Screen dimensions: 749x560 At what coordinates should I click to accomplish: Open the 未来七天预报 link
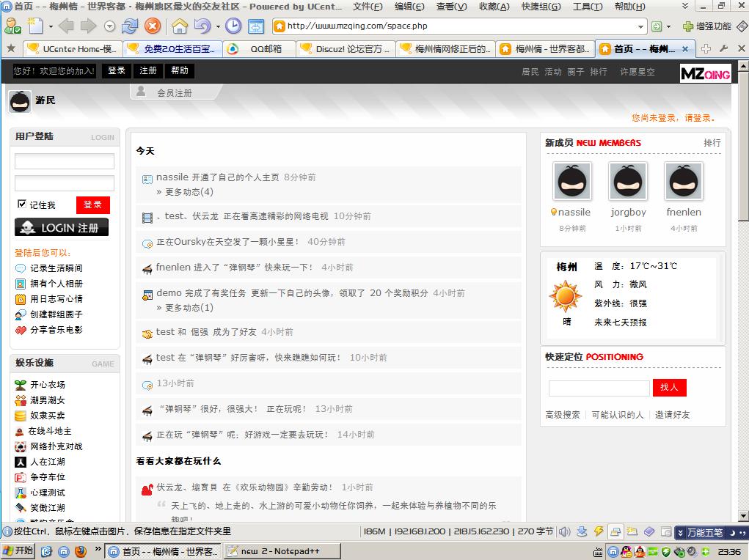[621, 323]
